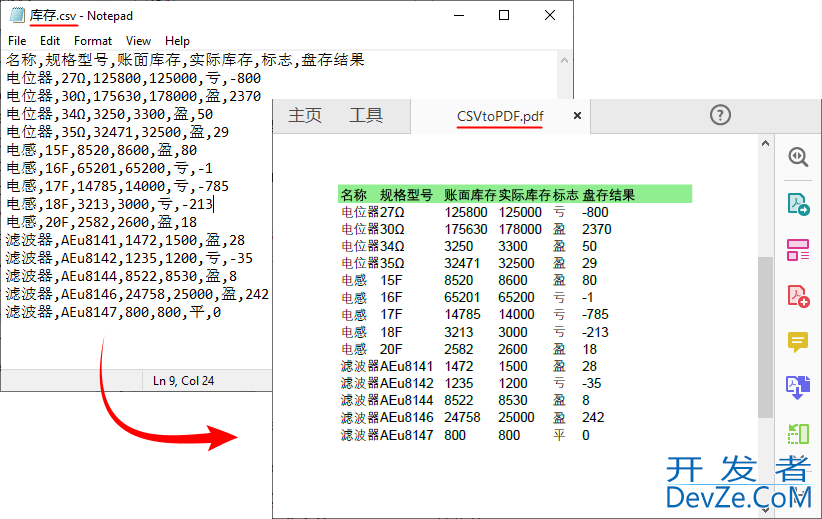The height and width of the screenshot is (519, 822).
Task: Close the CSVtoPDF.pdf tab
Action: [x=577, y=116]
